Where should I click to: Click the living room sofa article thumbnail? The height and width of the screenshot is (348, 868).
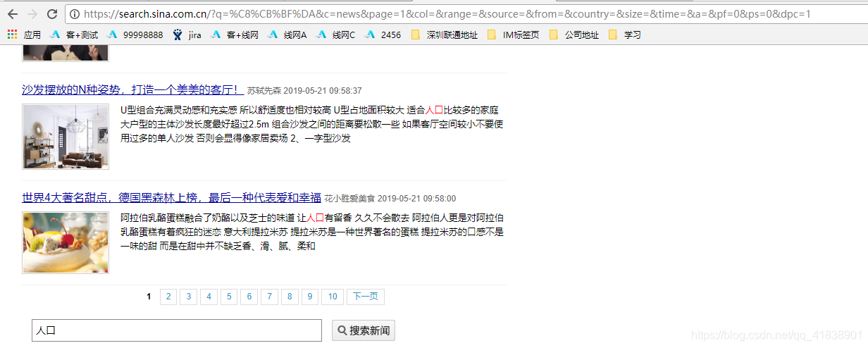click(x=66, y=137)
